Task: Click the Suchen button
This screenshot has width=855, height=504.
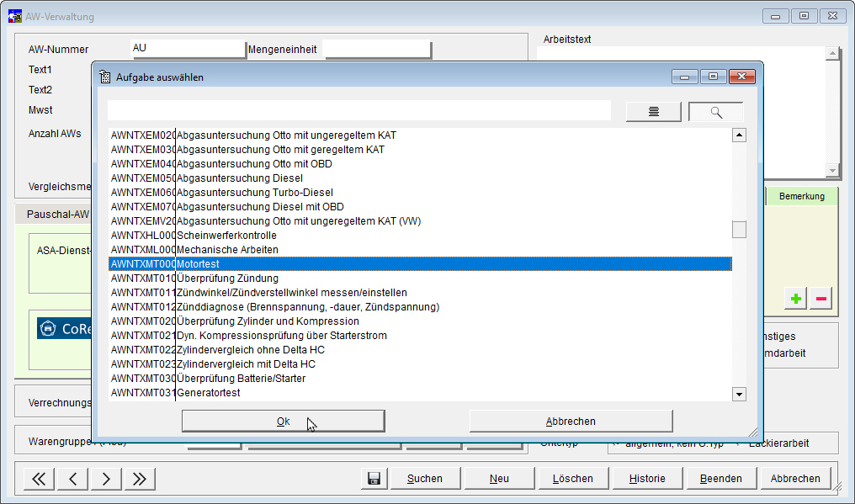Action: pyautogui.click(x=425, y=479)
